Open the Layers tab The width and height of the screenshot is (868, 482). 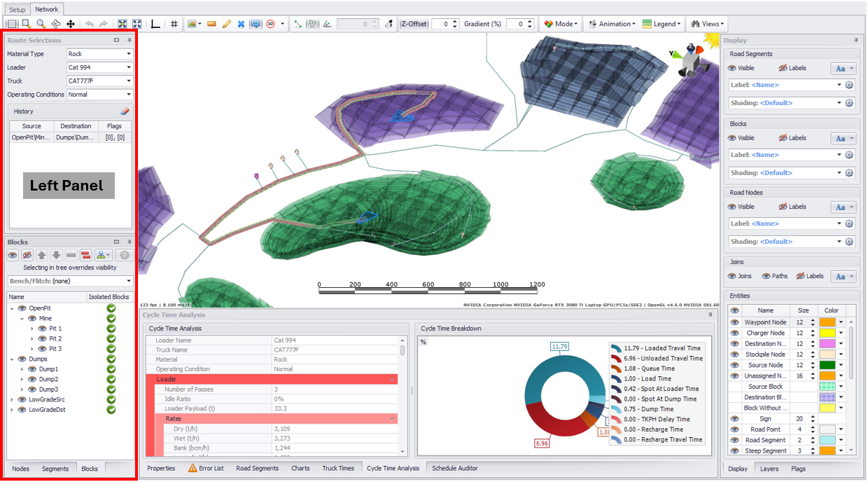pyautogui.click(x=769, y=469)
